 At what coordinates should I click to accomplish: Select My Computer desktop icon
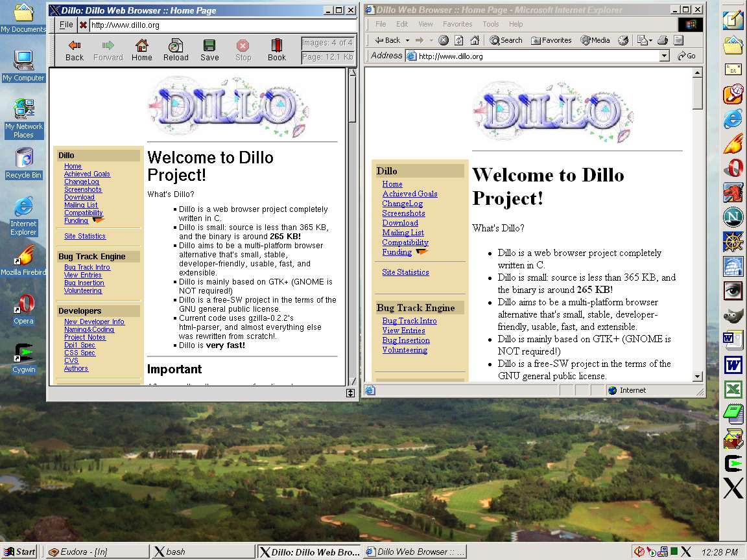(x=23, y=65)
